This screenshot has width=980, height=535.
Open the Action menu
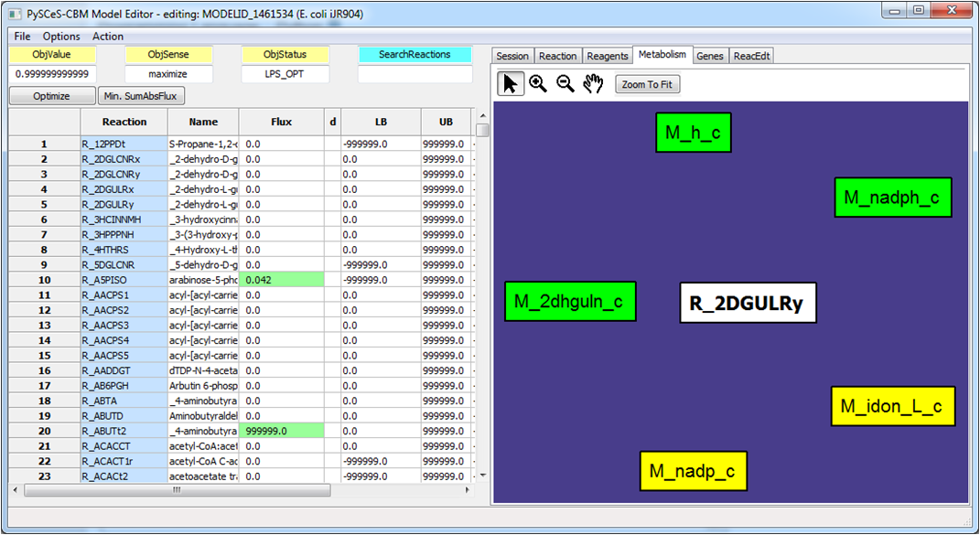coord(107,36)
